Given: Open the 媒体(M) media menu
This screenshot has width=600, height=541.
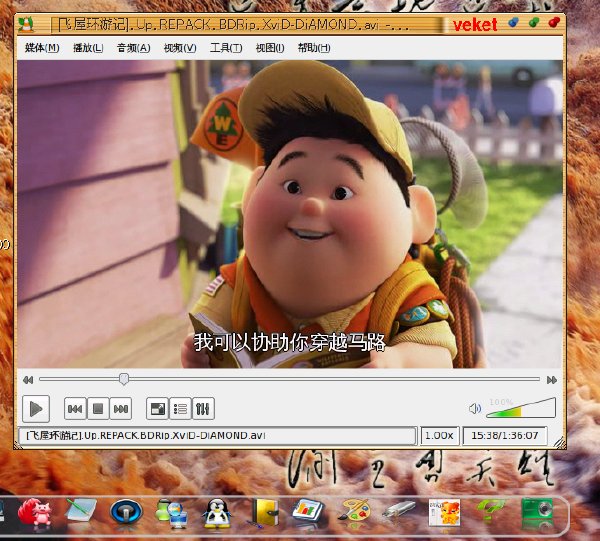Looking at the screenshot, I should (42, 48).
